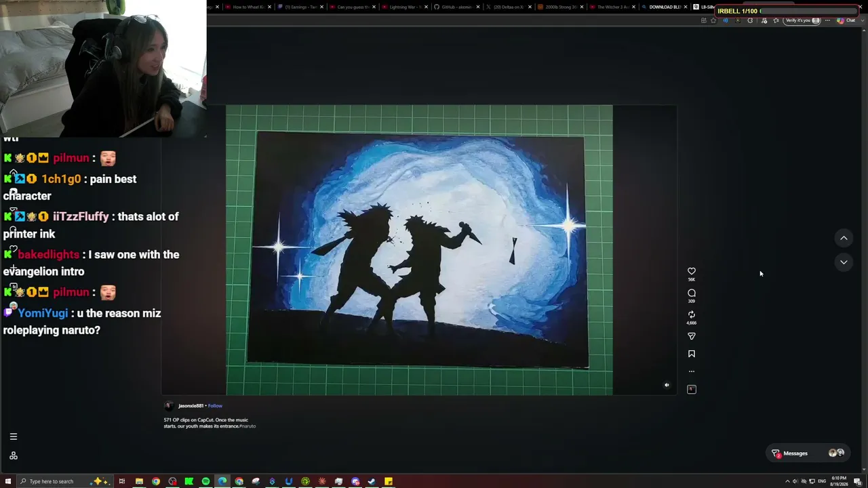Switch to the Earnings browser tab
The width and height of the screenshot is (868, 488).
pos(300,7)
